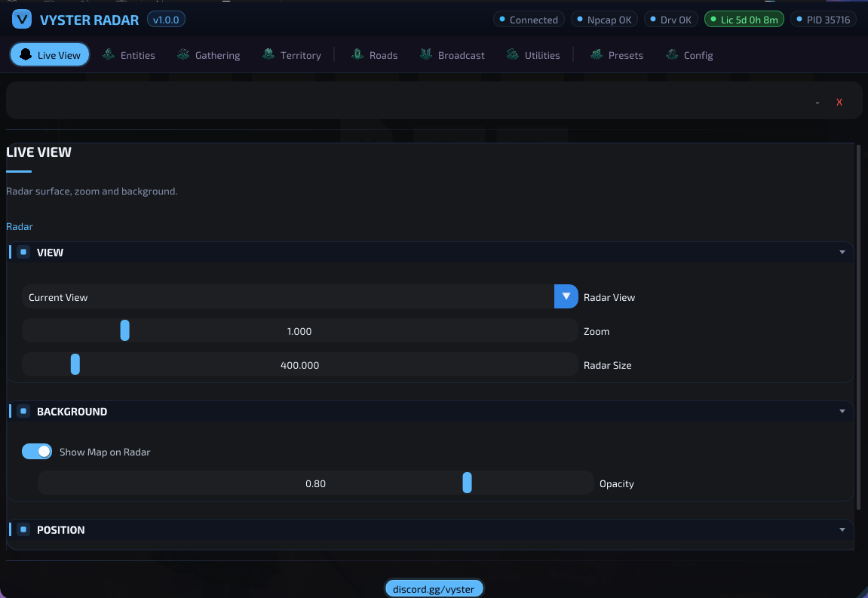Open the Entities tab

pos(129,55)
